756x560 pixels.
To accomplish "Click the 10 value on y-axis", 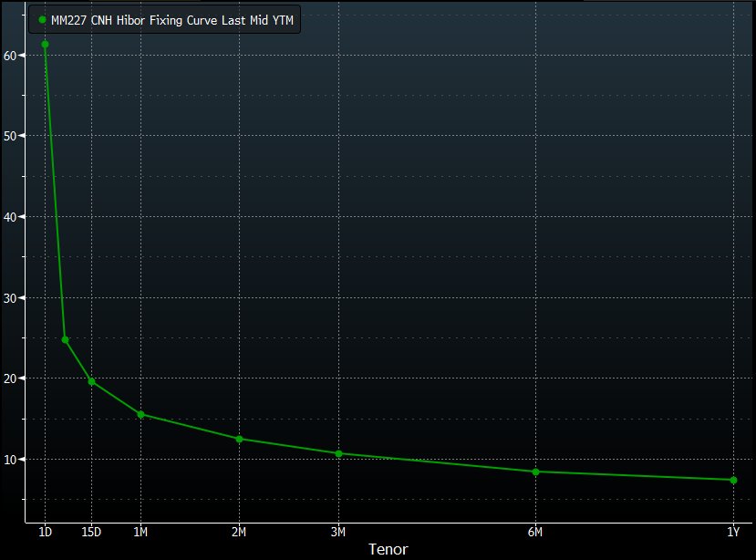I will click(x=12, y=459).
